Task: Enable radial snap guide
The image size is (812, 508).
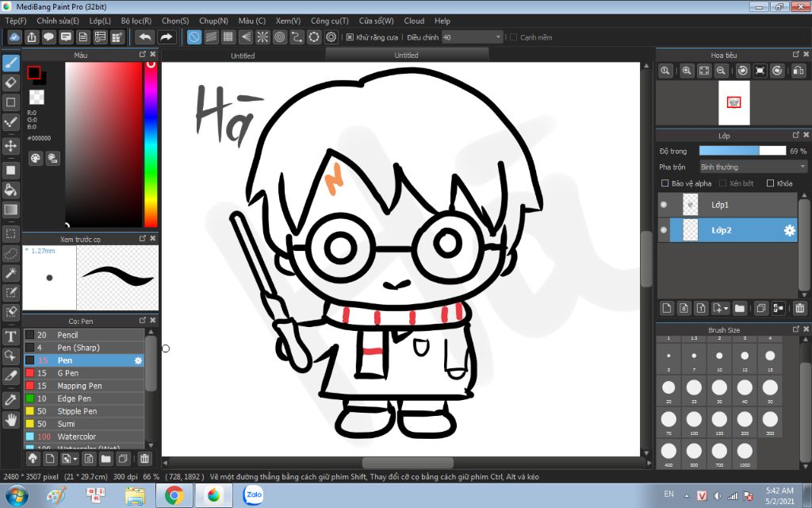Action: 262,37
